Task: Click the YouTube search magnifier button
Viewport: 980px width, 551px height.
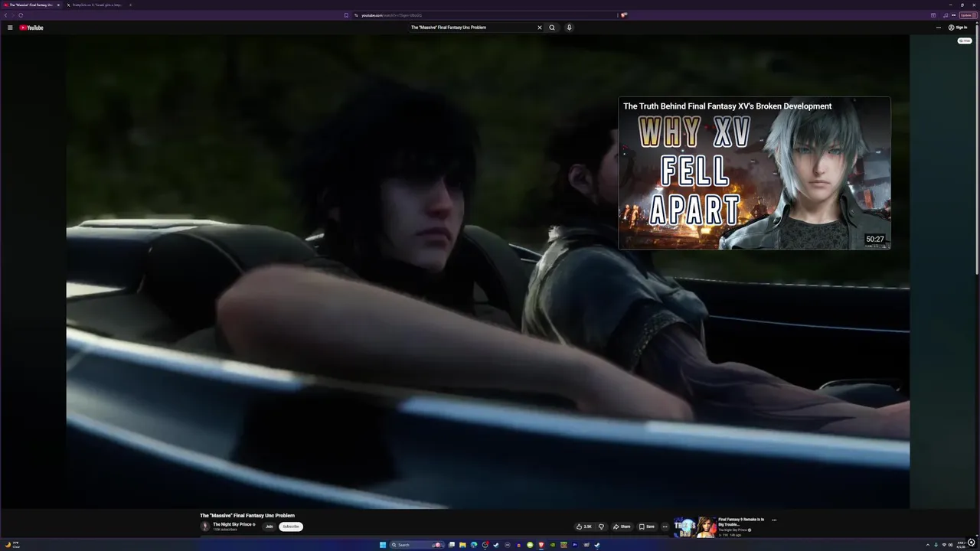Action: click(552, 28)
